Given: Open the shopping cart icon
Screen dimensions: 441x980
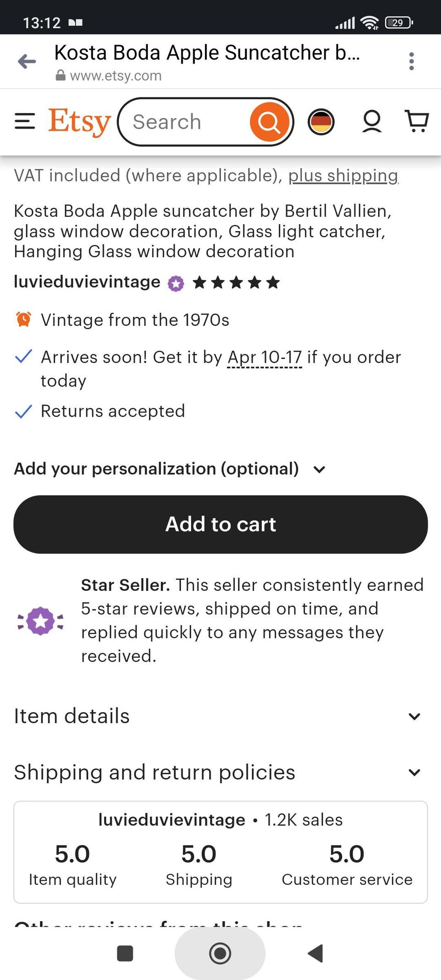Looking at the screenshot, I should [416, 121].
